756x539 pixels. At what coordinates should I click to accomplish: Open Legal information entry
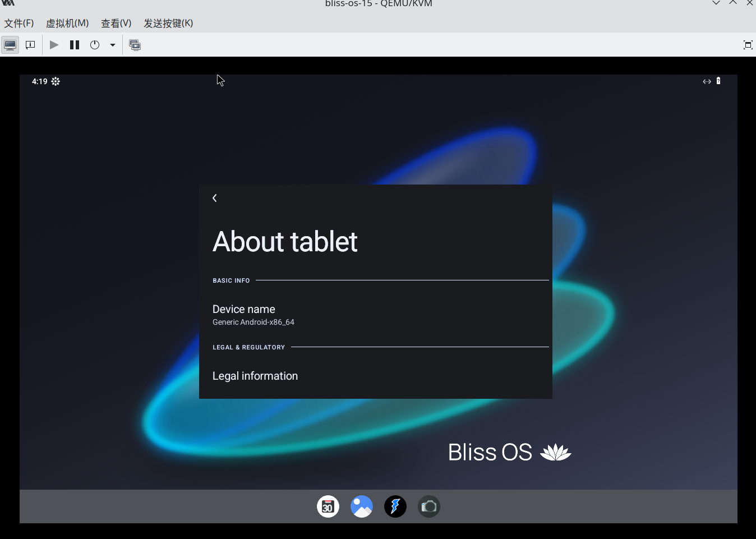pyautogui.click(x=255, y=376)
